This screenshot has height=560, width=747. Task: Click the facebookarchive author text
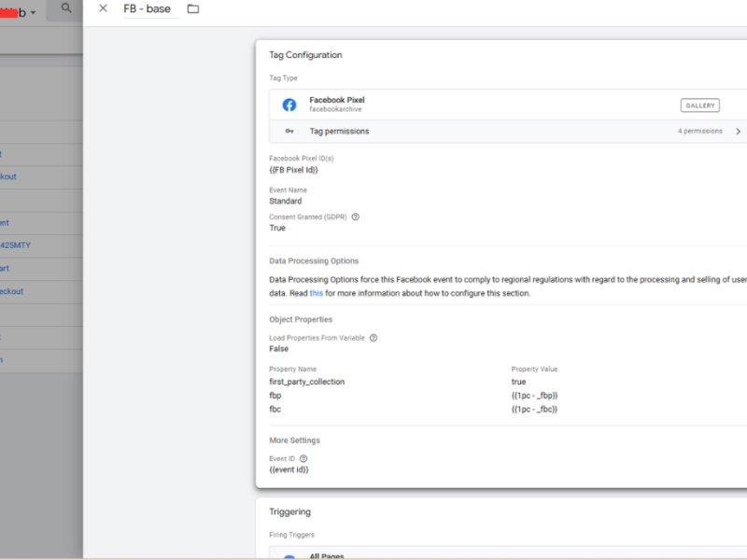tap(335, 109)
